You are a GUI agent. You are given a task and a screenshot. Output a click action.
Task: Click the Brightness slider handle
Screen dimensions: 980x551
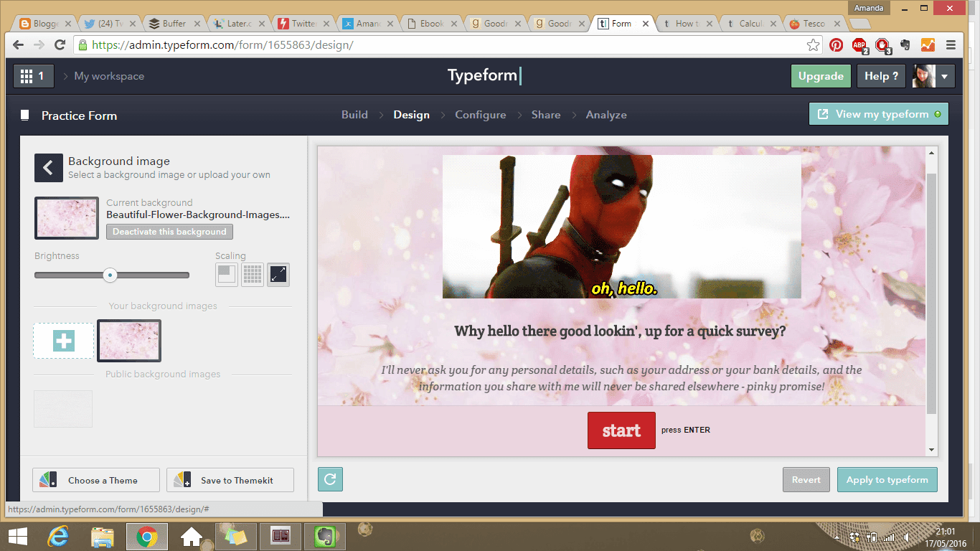pos(110,275)
